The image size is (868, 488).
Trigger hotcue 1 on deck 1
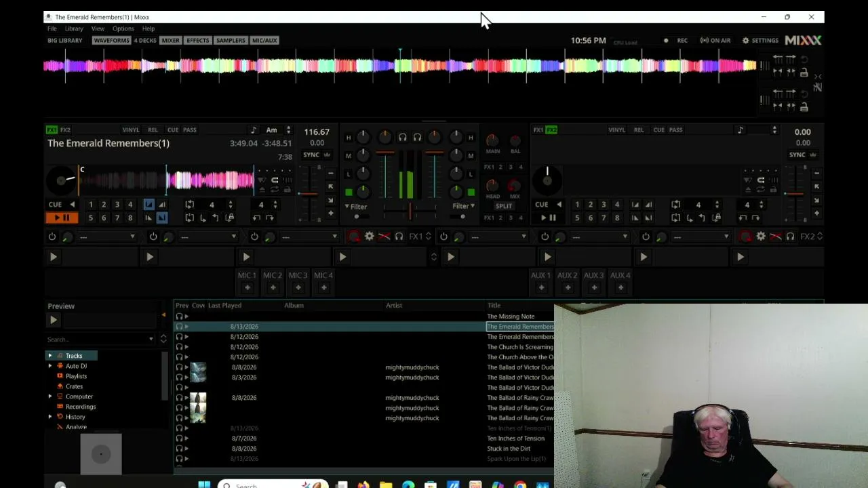click(90, 204)
